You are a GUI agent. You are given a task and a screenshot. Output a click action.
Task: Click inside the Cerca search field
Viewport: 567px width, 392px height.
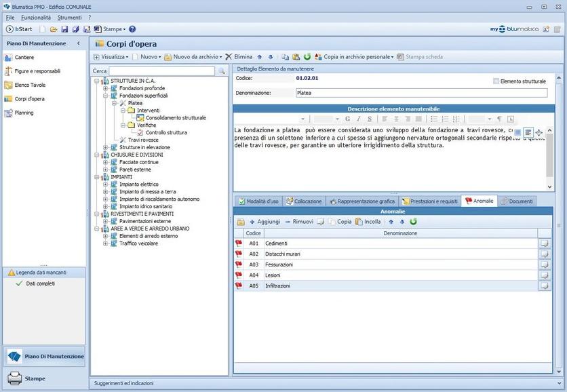(x=163, y=70)
